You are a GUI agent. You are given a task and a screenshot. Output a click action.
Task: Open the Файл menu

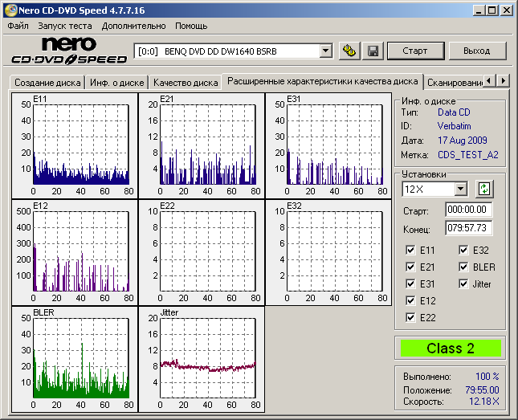18,26
